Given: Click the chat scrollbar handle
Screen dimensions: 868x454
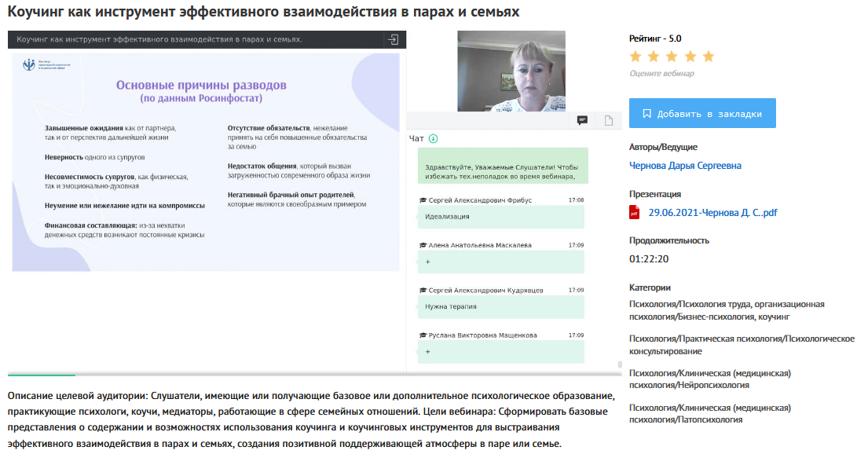Looking at the screenshot, I should pyautogui.click(x=620, y=364).
